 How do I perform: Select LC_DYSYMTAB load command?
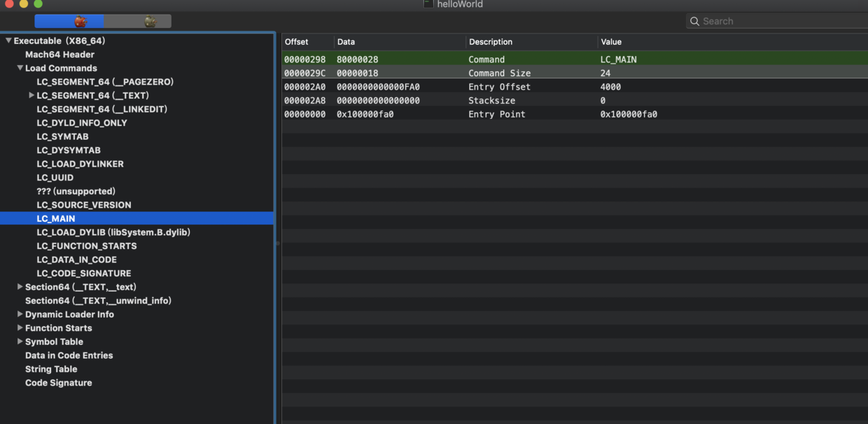pos(69,150)
